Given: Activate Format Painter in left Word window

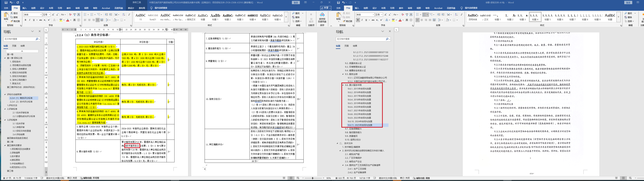Looking at the screenshot, I should 15,21.
